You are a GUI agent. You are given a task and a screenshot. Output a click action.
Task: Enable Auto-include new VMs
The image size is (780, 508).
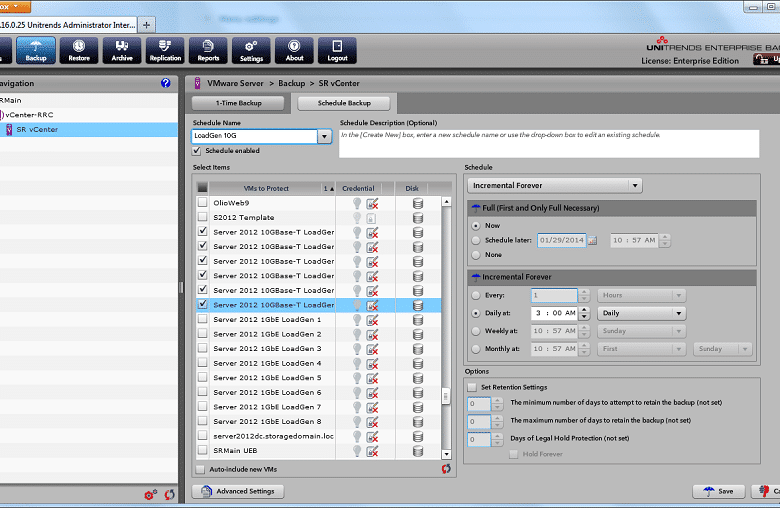click(200, 469)
